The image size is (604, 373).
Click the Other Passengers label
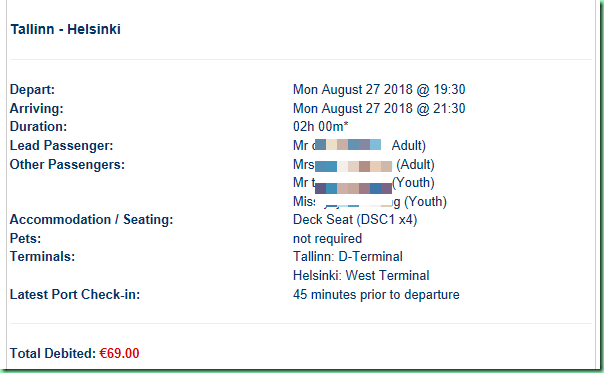[x=67, y=165]
